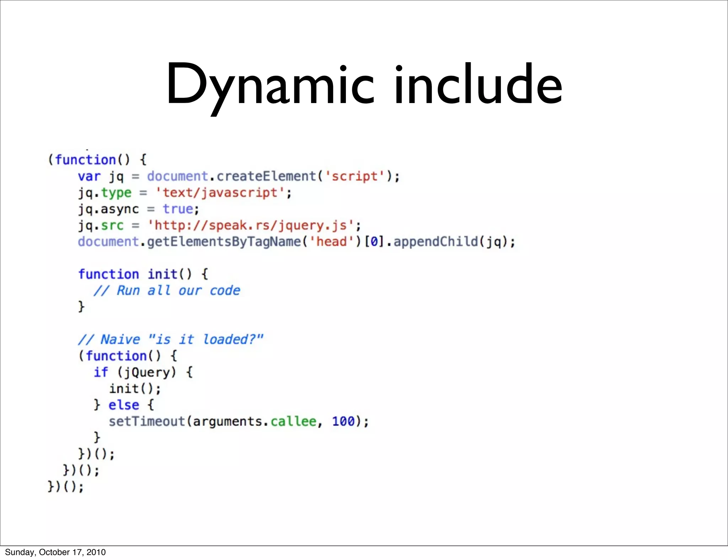Click 'jQuery' inside the if condition
728x560 pixels.
click(146, 372)
